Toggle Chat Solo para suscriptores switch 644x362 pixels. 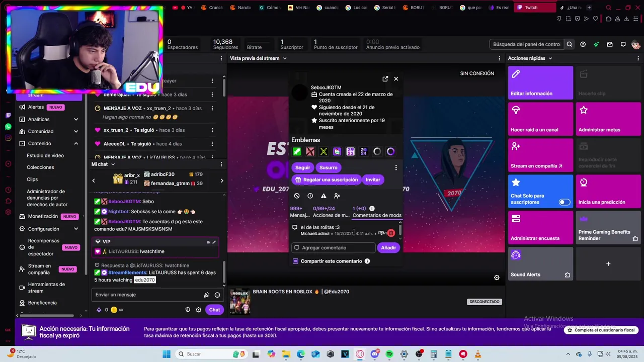point(565,202)
